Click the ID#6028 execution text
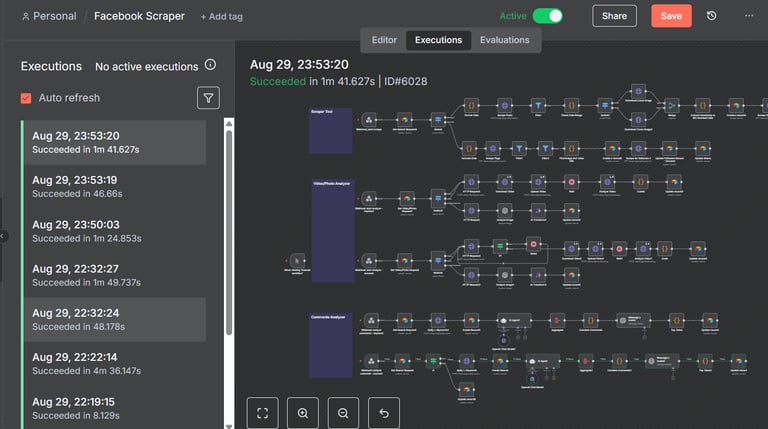768x429 pixels. click(406, 81)
